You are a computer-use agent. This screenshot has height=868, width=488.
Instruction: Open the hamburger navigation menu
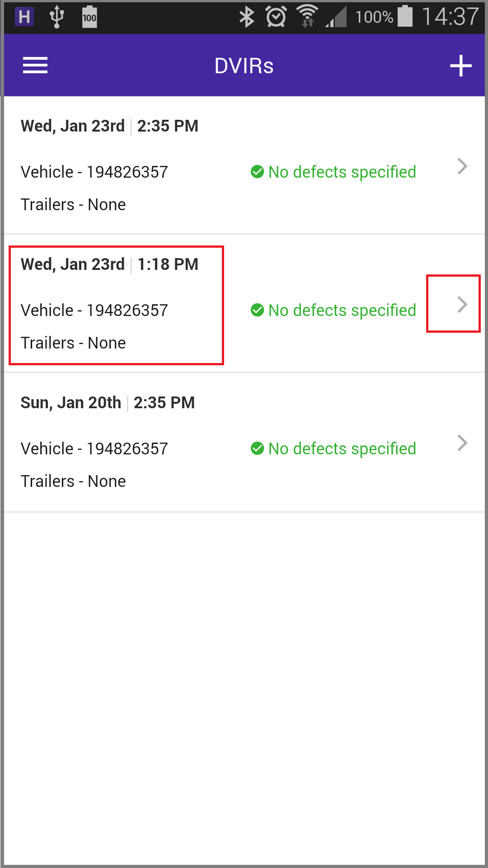coord(35,66)
